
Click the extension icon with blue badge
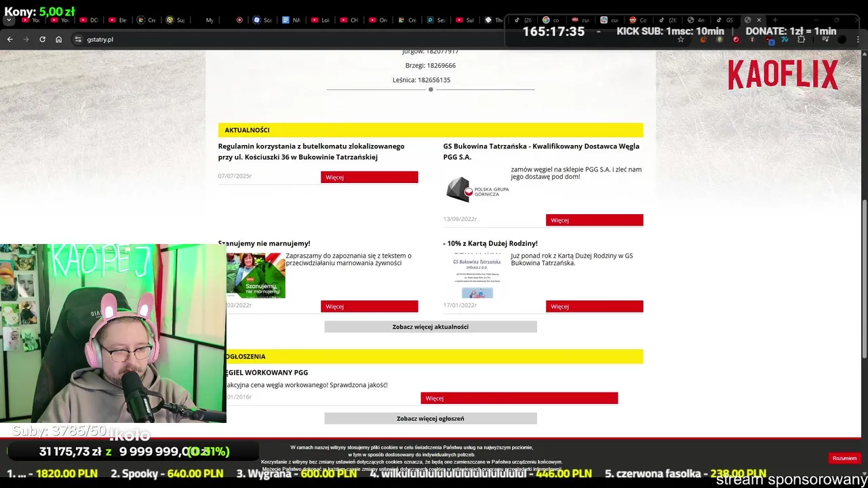[x=768, y=39]
